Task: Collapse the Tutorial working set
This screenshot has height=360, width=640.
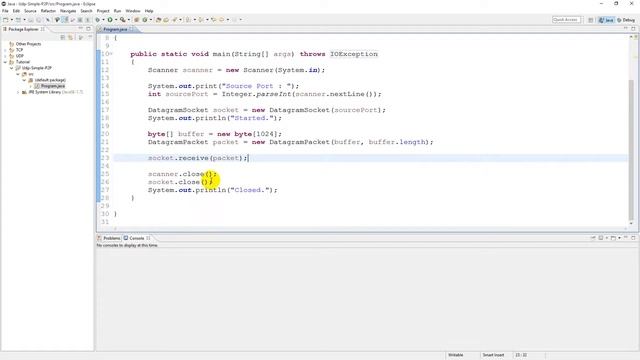Action: [x=5, y=62]
